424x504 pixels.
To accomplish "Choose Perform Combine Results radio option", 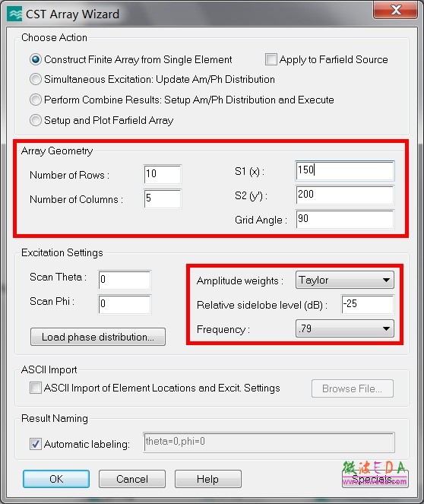I will pos(35,100).
